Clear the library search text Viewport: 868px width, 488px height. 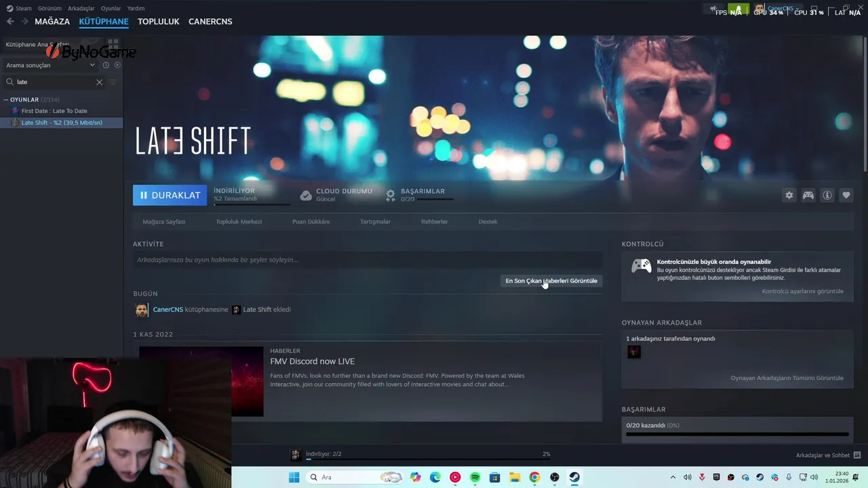pos(99,82)
